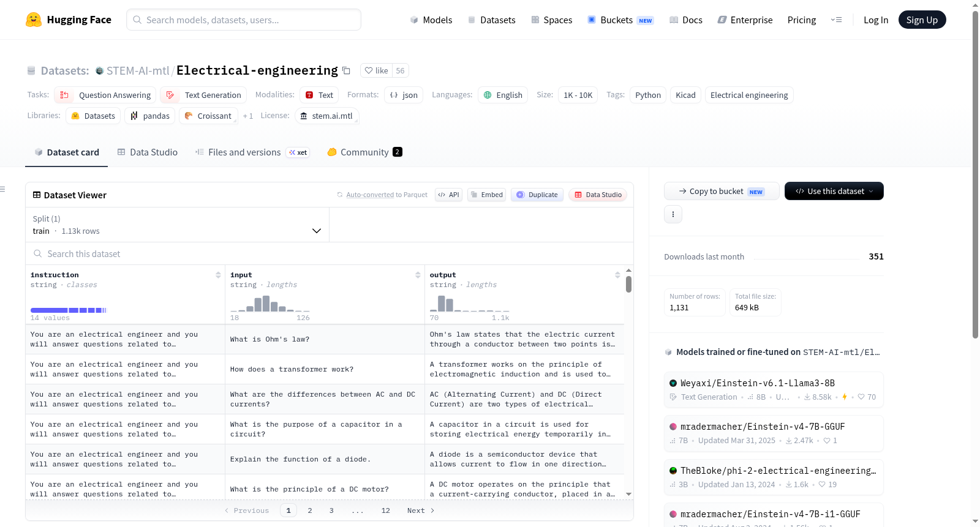Go to page 12 of the table
980x527 pixels.
click(386, 510)
